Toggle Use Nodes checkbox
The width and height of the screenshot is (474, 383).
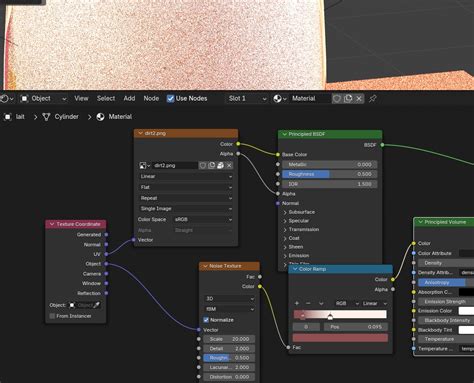point(170,99)
